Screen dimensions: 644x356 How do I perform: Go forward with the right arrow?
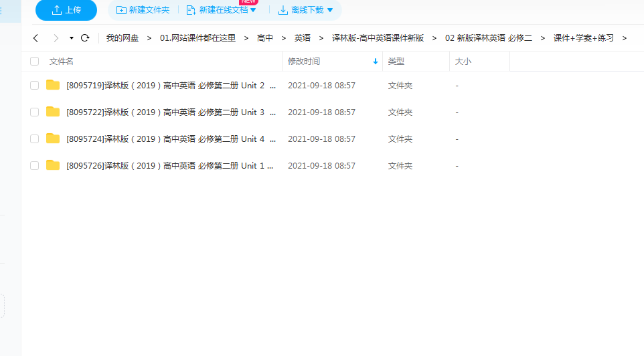pos(56,37)
